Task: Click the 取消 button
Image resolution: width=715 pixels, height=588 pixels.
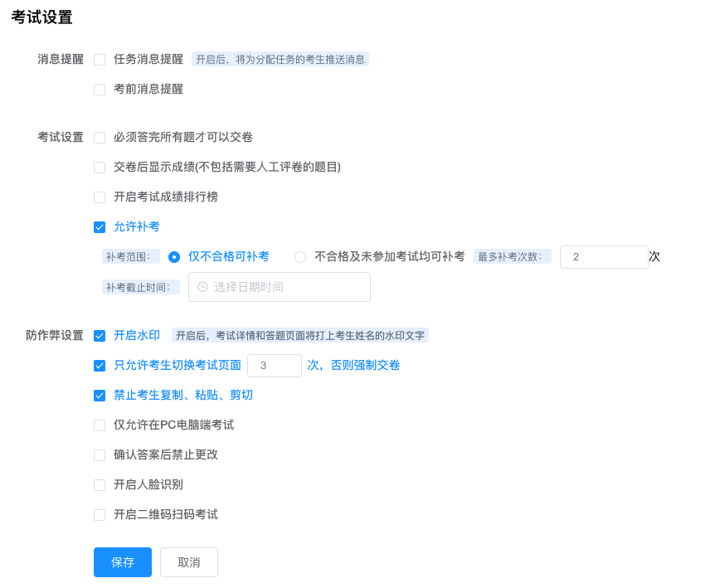Action: pyautogui.click(x=189, y=562)
